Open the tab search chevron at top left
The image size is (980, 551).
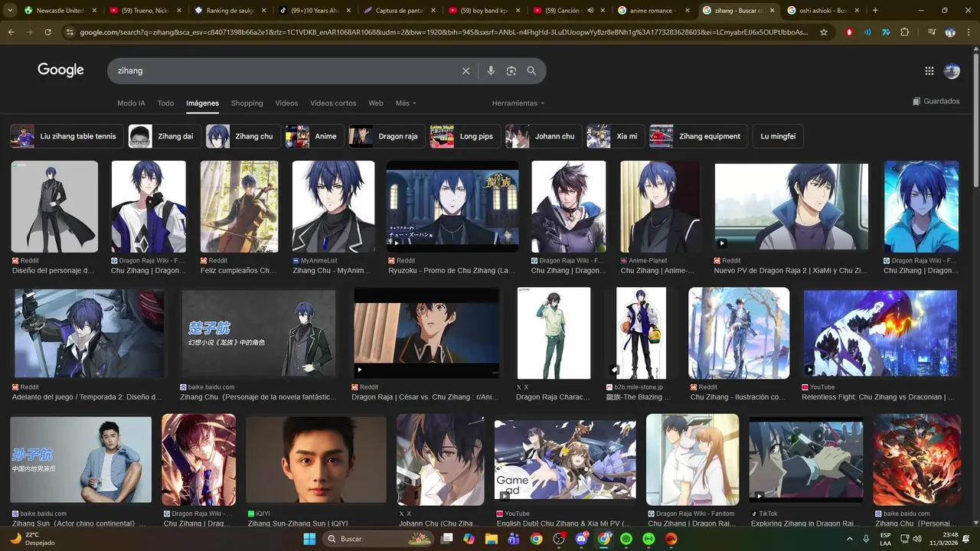[x=10, y=11]
